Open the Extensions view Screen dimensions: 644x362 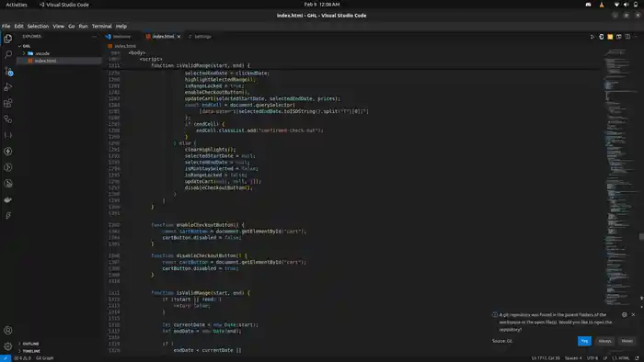(7, 103)
